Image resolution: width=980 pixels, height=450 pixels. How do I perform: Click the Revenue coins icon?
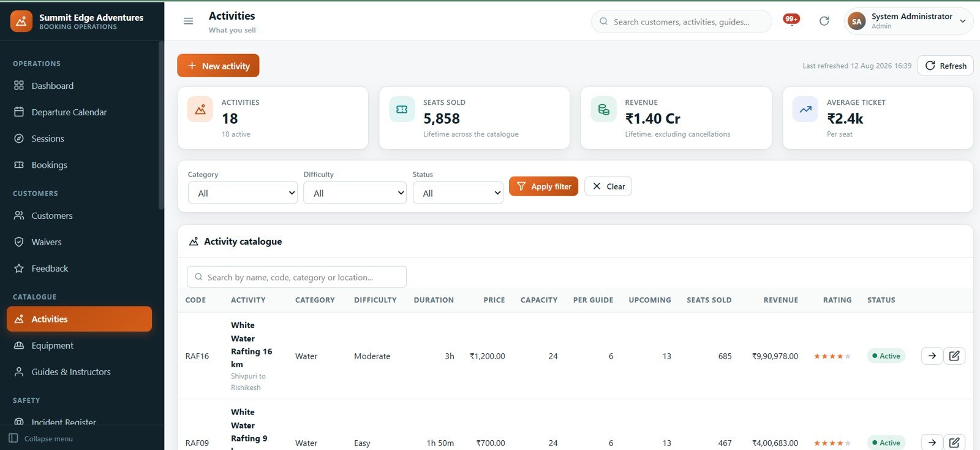pyautogui.click(x=604, y=110)
